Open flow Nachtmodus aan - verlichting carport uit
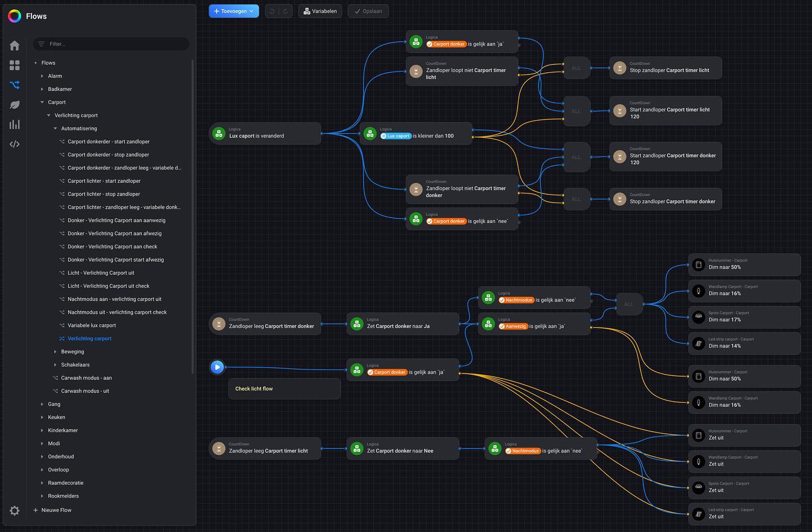Viewport: 812px width, 532px height. tap(114, 299)
